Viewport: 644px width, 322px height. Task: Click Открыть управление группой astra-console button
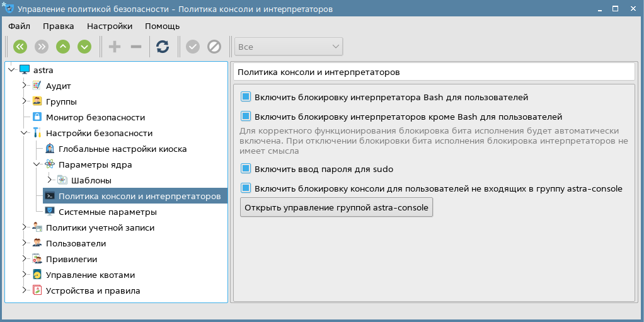coord(336,207)
